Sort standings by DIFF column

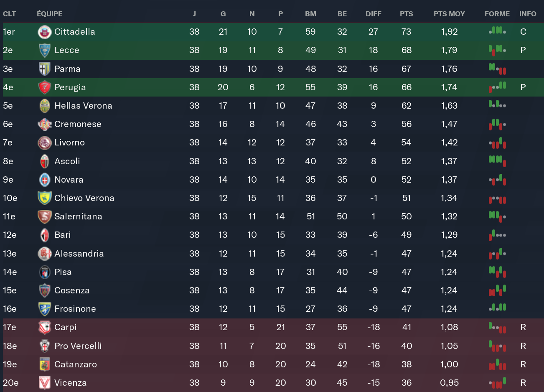point(373,14)
